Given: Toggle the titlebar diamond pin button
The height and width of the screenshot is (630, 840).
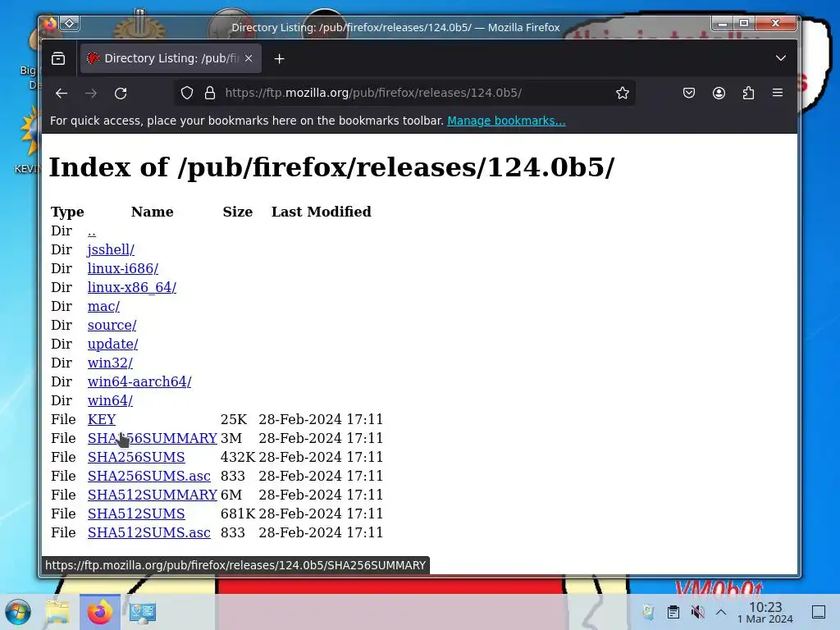Looking at the screenshot, I should point(70,24).
